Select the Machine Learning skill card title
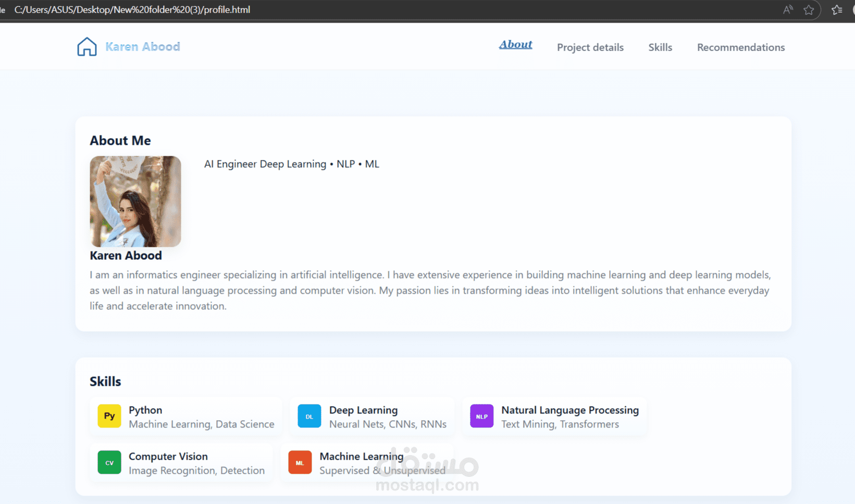855x504 pixels. tap(362, 457)
